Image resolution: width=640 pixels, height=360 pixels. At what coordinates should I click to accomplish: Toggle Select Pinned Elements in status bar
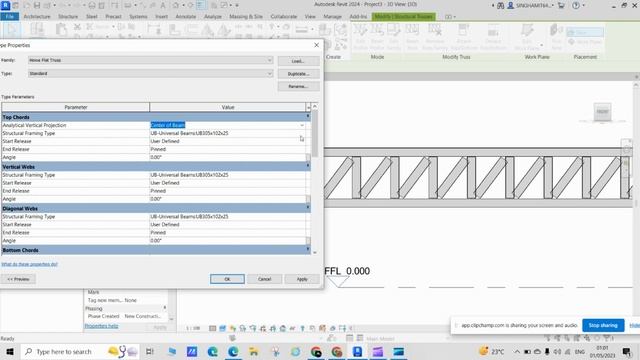[x=568, y=338]
